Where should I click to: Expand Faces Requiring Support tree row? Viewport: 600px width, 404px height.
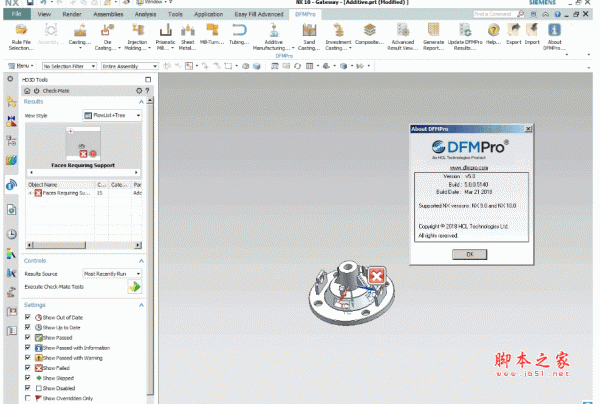pos(30,193)
